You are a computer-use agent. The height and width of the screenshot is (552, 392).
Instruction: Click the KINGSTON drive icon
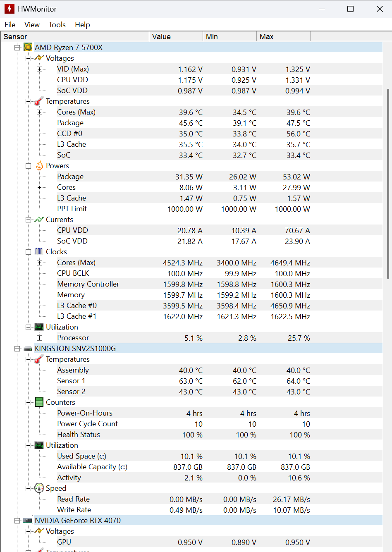pyautogui.click(x=28, y=349)
